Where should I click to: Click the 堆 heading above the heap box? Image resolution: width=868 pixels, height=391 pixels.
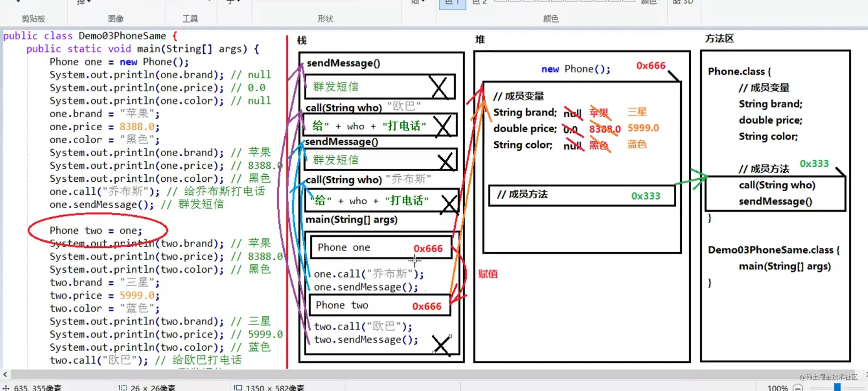(480, 39)
